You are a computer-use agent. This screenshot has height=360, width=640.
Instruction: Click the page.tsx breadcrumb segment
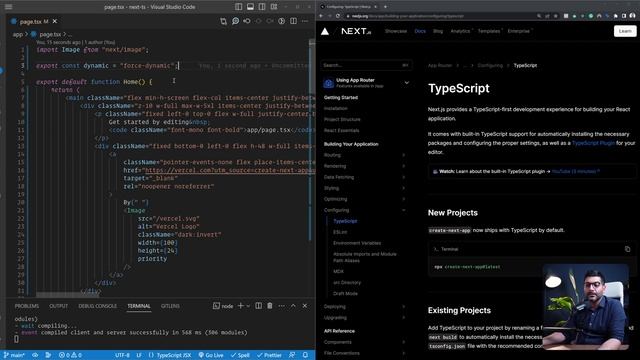50,35
